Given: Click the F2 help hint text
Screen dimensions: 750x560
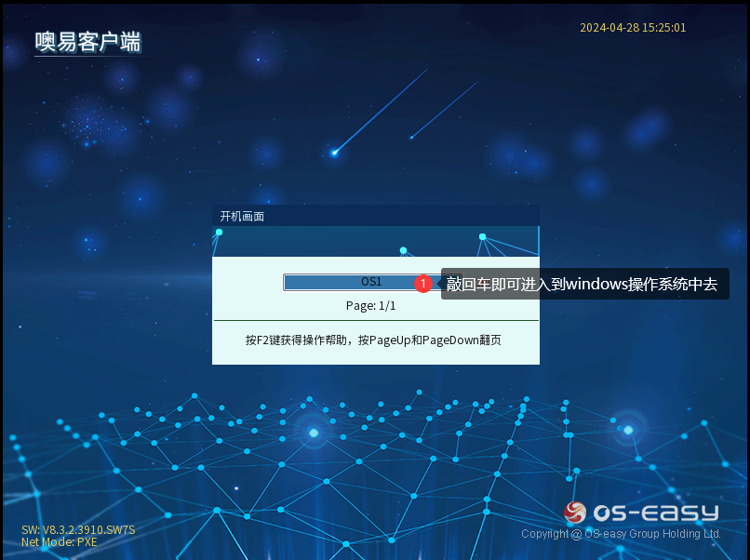Looking at the screenshot, I should click(373, 340).
